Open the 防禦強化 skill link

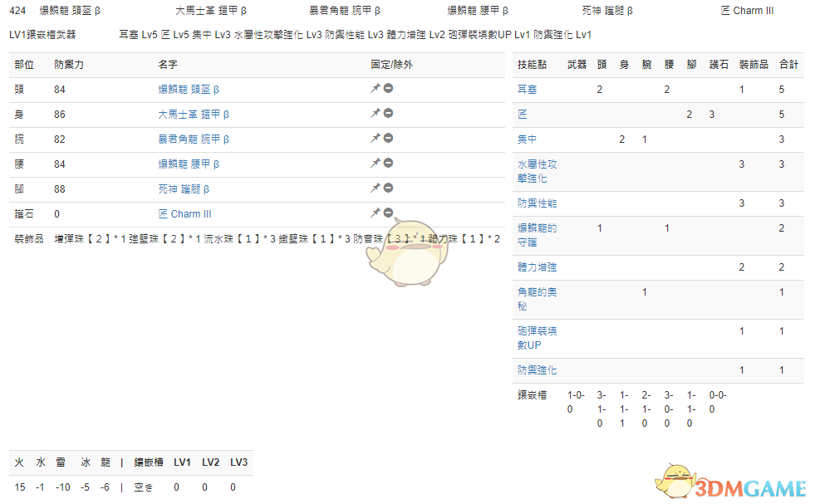pyautogui.click(x=537, y=370)
